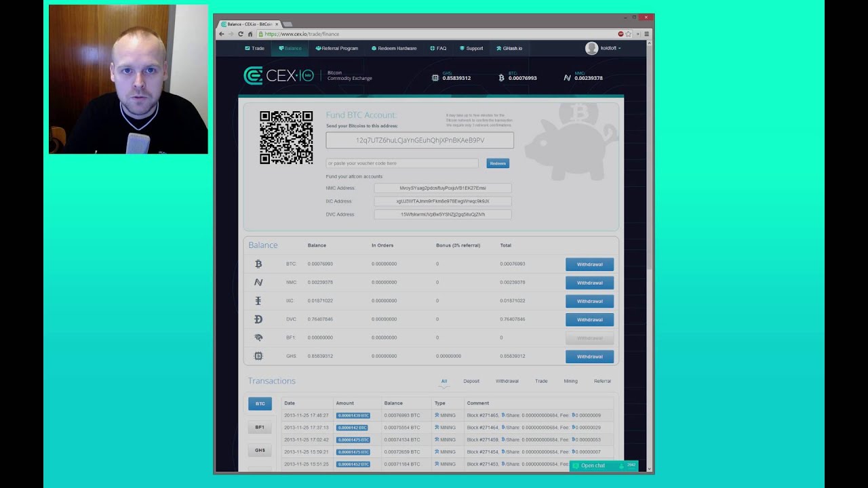Click the 2013-11-25 17:37:13 transaction date
Viewport: 868px width, 488px height.
(307, 428)
